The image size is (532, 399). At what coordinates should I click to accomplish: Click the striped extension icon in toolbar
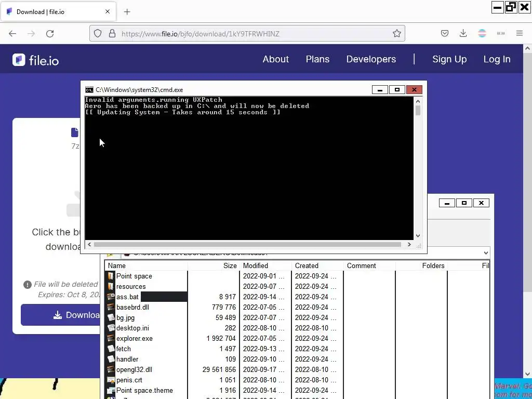click(x=482, y=34)
